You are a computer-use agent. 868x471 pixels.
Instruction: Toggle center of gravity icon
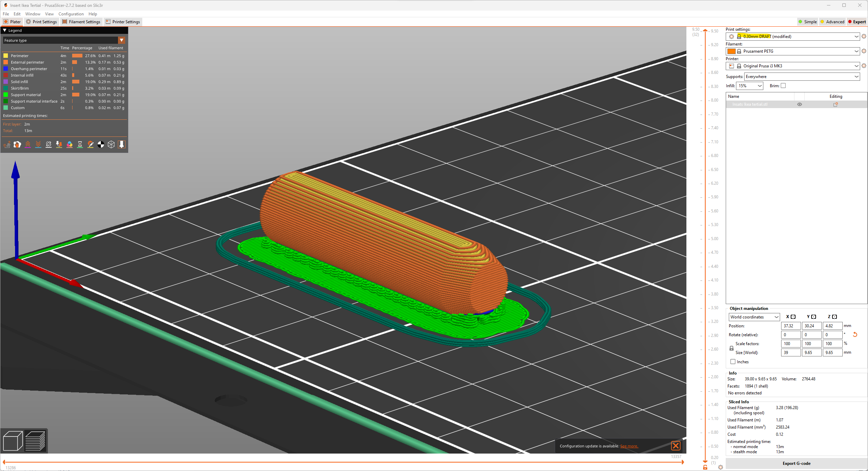point(101,145)
